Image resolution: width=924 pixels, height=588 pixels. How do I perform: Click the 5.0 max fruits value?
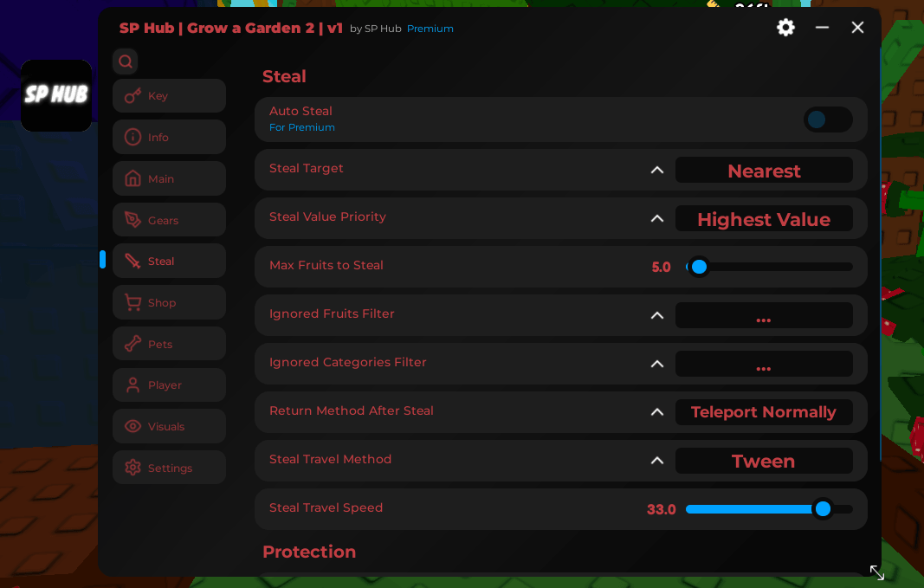click(x=662, y=267)
